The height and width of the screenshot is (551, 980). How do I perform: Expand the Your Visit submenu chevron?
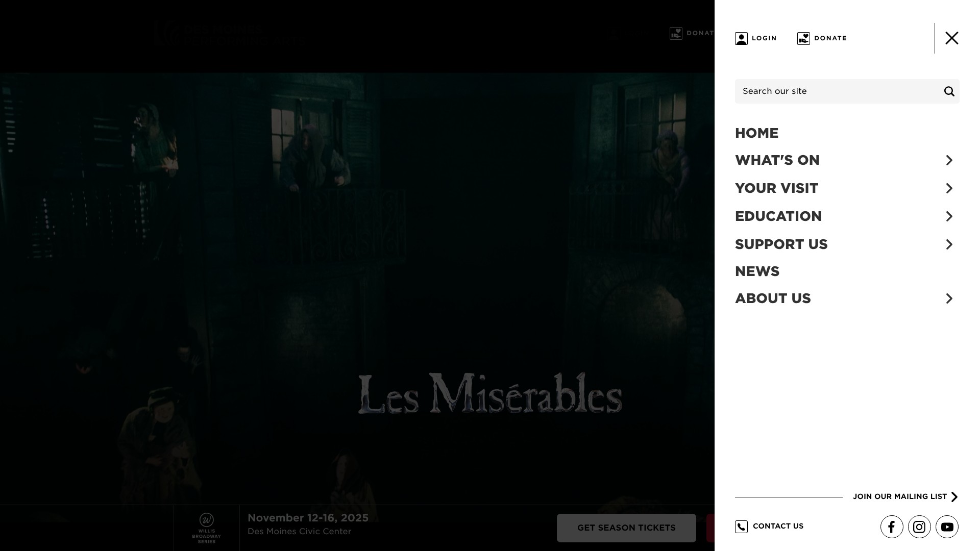949,188
